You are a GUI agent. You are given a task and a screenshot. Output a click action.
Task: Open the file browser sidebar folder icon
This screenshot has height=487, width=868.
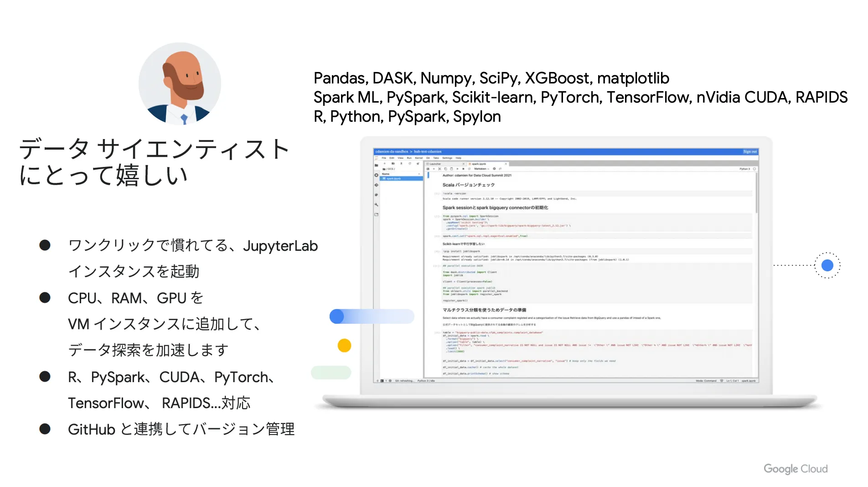tap(377, 165)
